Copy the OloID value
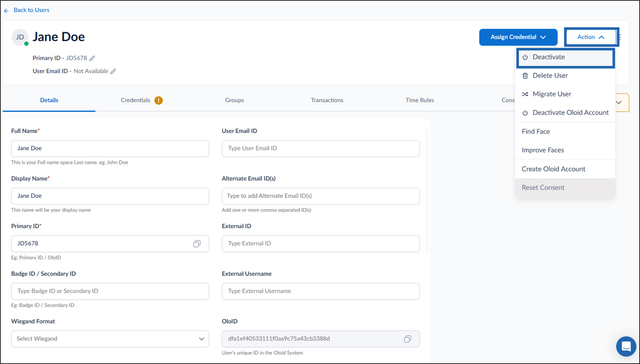The image size is (640, 364). pyautogui.click(x=407, y=339)
